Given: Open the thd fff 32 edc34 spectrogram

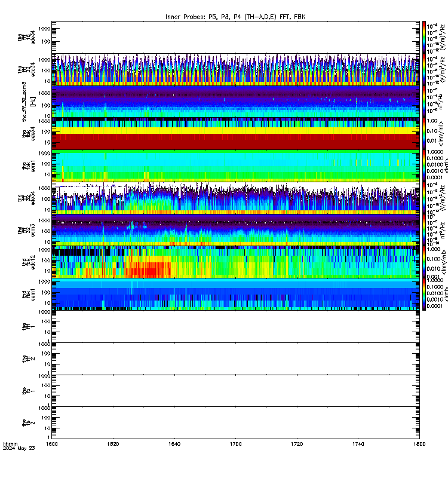Looking at the screenshot, I should (235, 198).
